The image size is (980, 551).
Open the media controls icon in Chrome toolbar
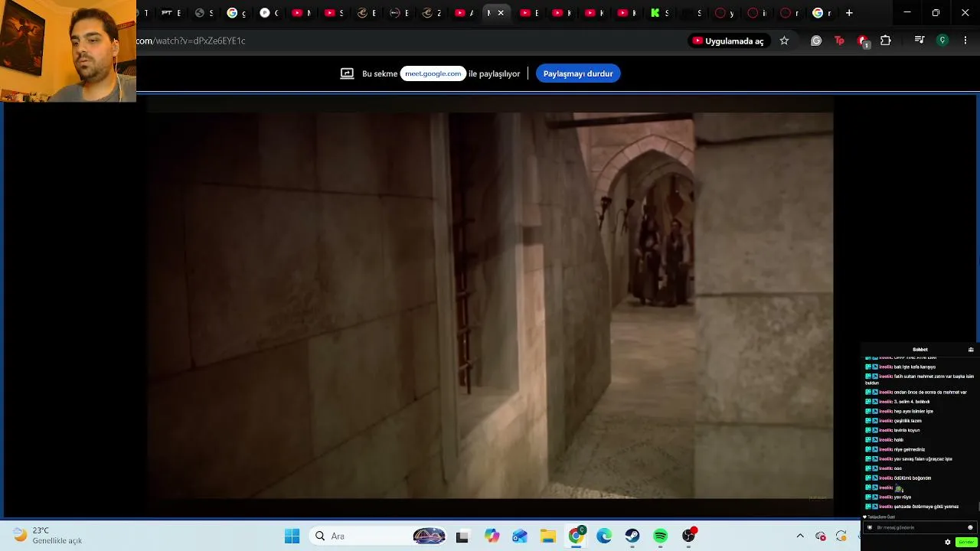point(920,41)
